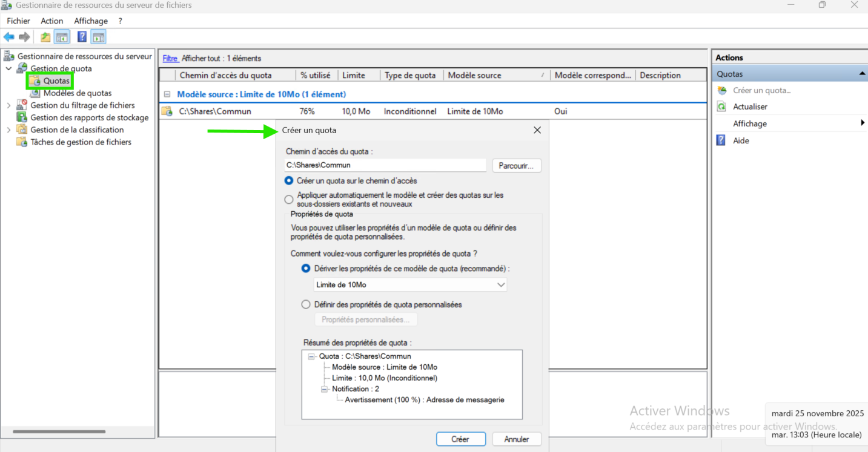Click the Parcourir... button
868x452 pixels.
(x=516, y=165)
